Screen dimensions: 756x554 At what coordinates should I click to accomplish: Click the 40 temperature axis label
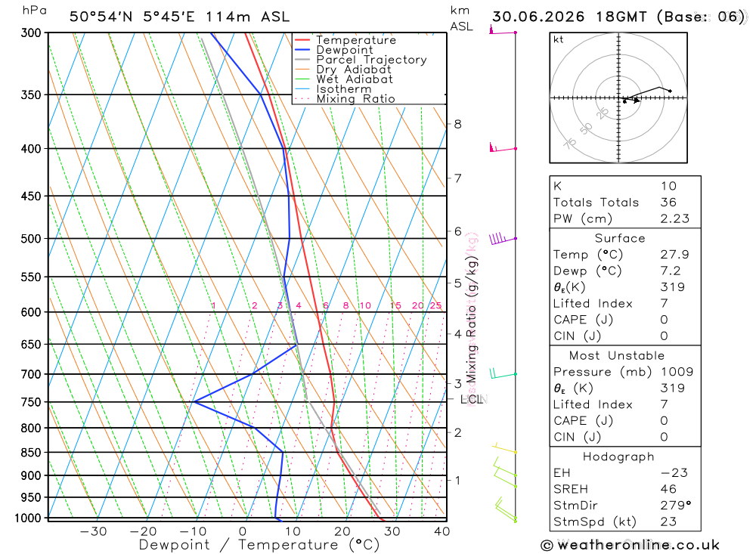click(442, 532)
